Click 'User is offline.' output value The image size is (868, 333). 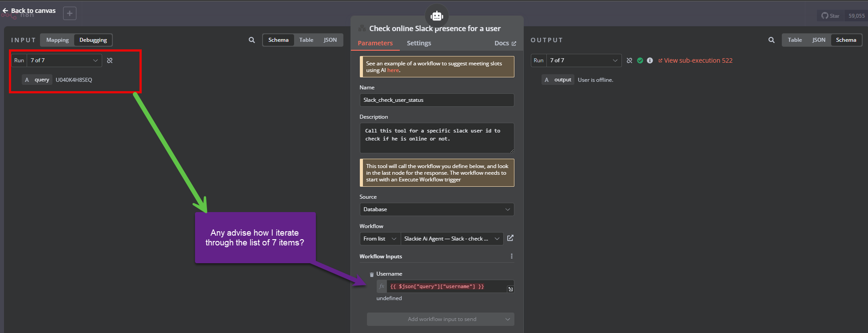tap(595, 80)
